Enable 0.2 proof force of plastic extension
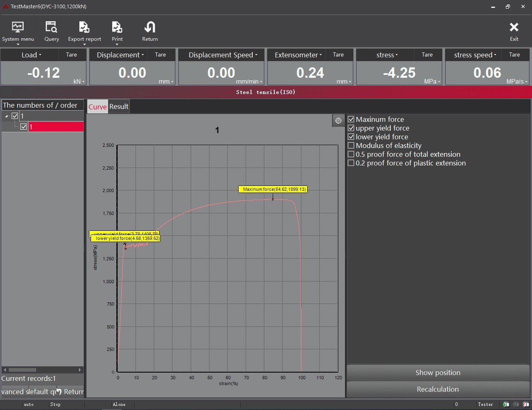This screenshot has height=410, width=532. [x=351, y=163]
